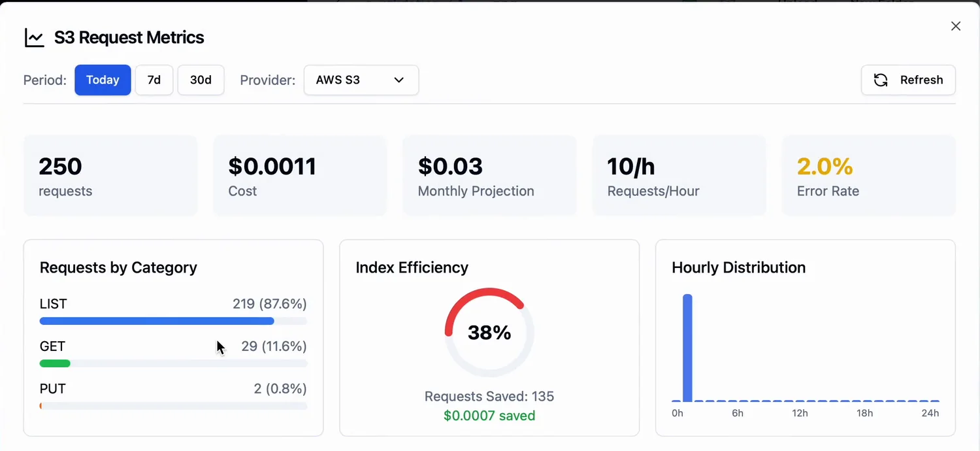Select the Today period
The image size is (980, 451).
[103, 80]
